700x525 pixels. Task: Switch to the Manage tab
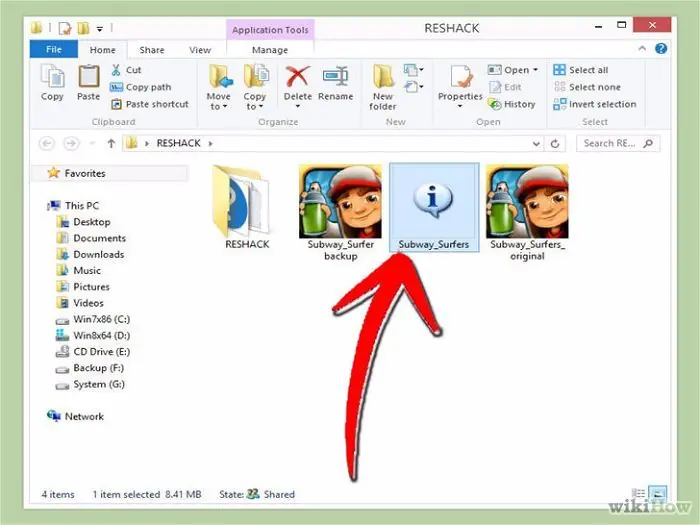[270, 50]
